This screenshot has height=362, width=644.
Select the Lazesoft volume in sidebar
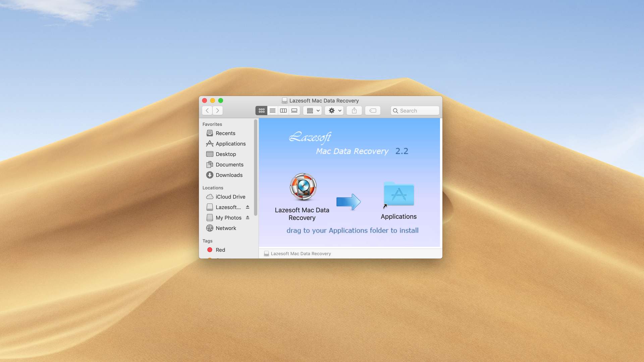[x=224, y=207]
